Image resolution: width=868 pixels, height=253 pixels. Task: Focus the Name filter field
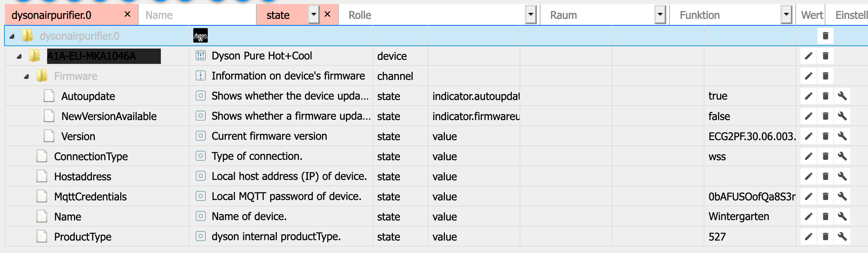(197, 15)
